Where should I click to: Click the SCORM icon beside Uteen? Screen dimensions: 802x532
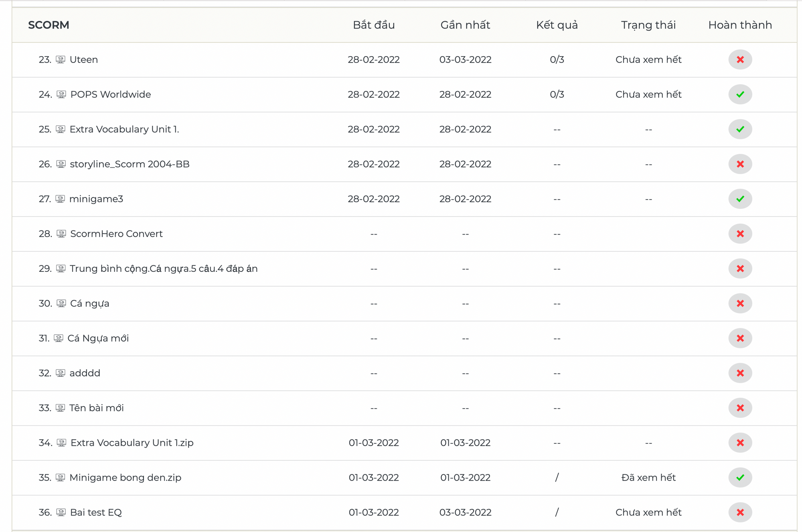pos(61,60)
